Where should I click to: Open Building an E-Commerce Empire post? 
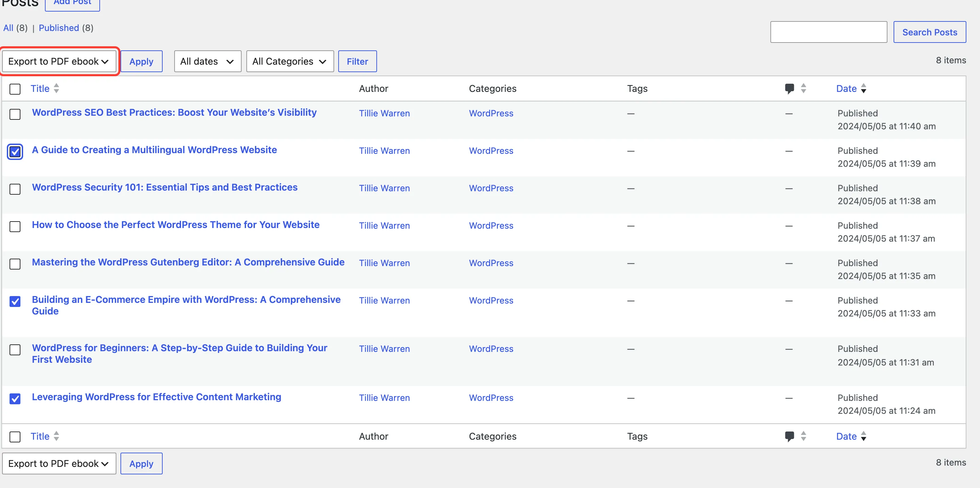[x=186, y=305]
